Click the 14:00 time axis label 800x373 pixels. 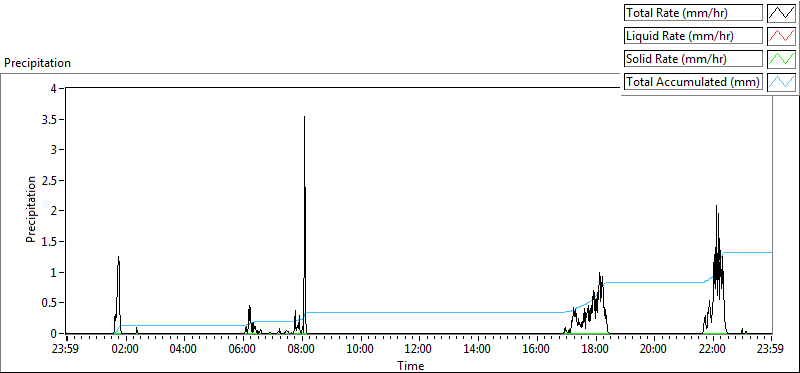pos(478,350)
